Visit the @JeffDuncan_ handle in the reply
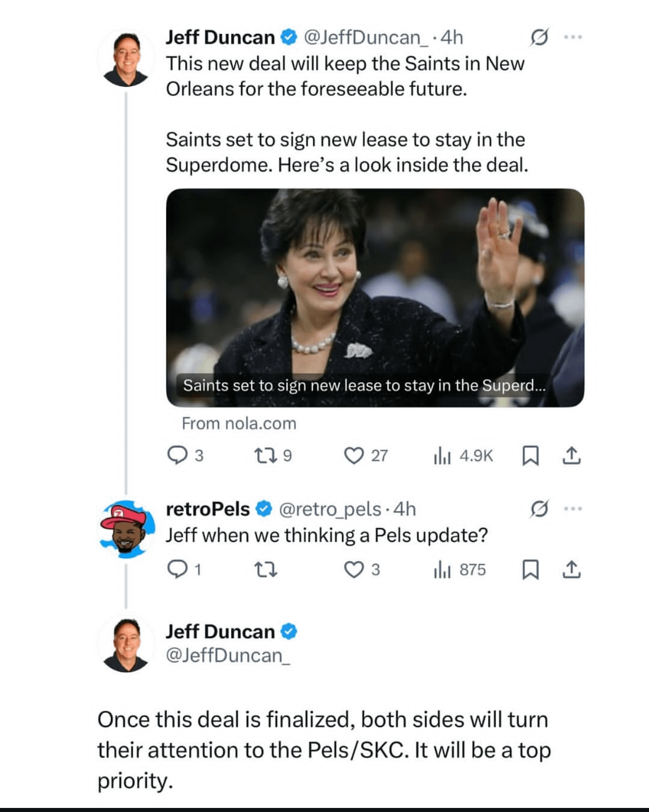The height and width of the screenshot is (812, 649). click(x=228, y=656)
